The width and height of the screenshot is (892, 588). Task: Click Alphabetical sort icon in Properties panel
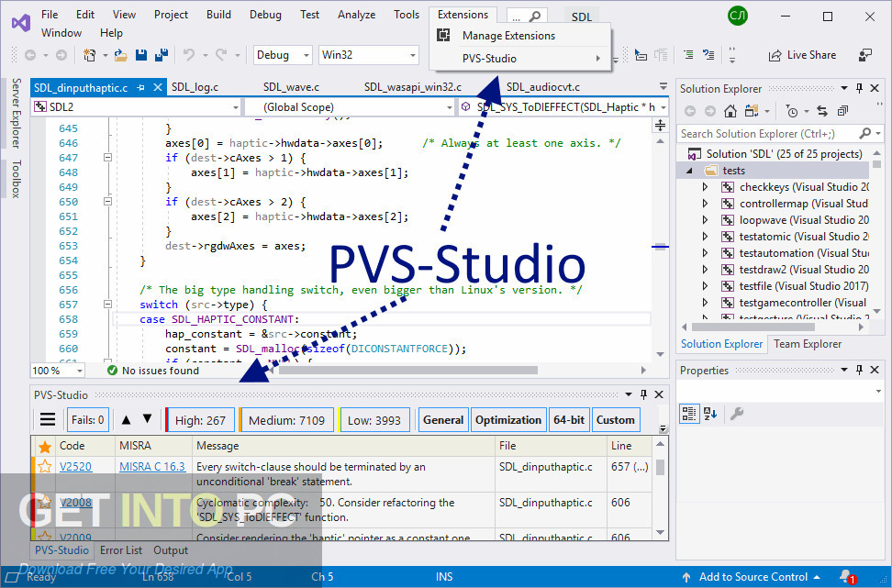[x=710, y=414]
